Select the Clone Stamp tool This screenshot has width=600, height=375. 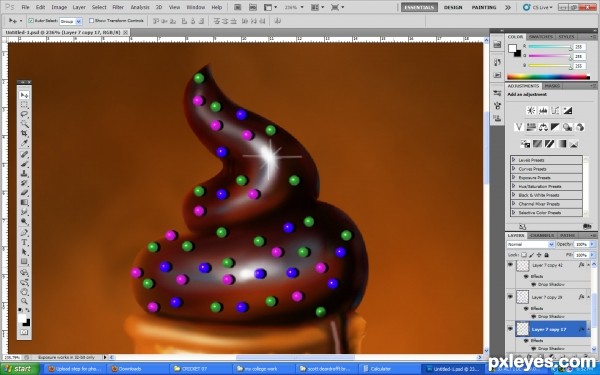pyautogui.click(x=24, y=173)
